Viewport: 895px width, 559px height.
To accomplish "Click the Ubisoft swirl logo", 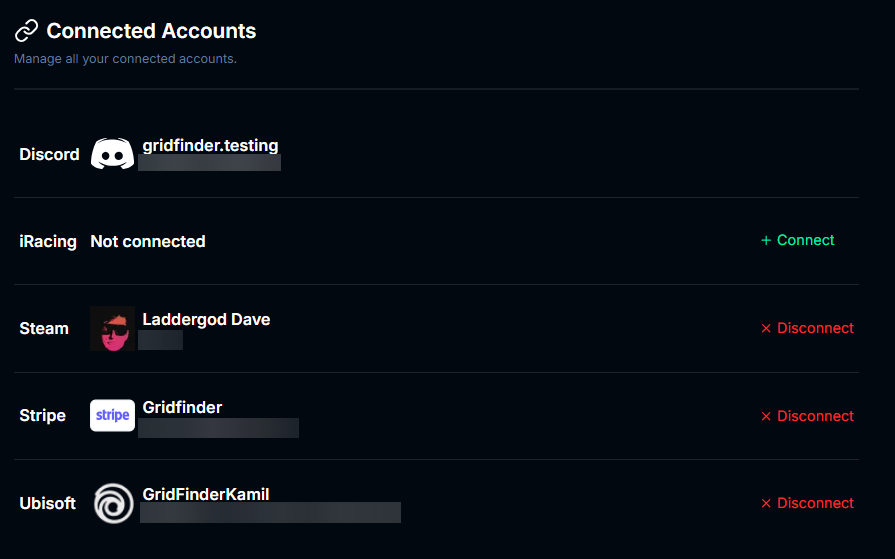I will click(x=113, y=503).
